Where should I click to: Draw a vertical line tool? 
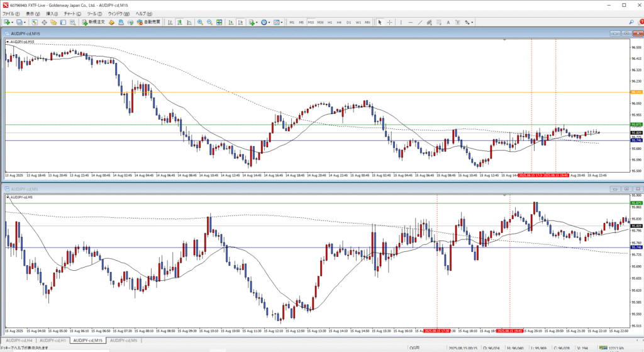click(401, 22)
